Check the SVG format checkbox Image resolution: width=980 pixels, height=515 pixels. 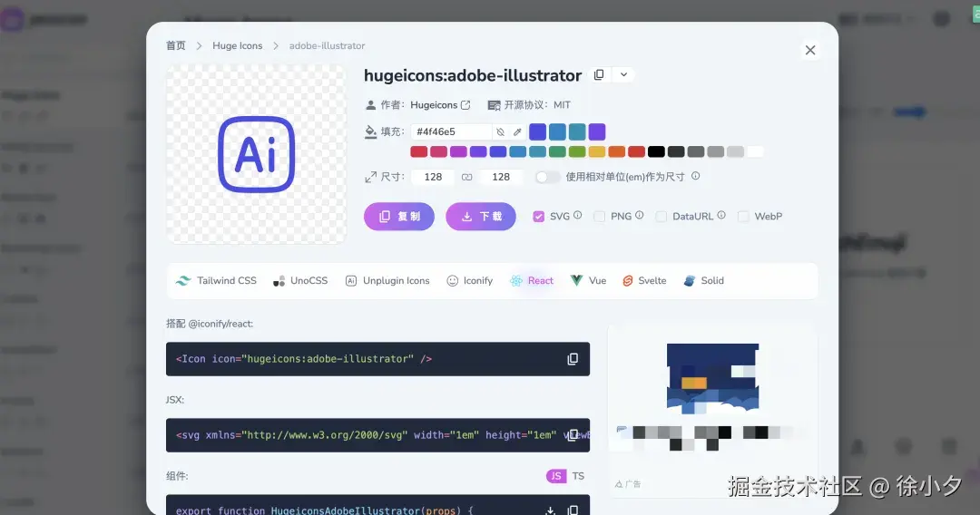[538, 217]
